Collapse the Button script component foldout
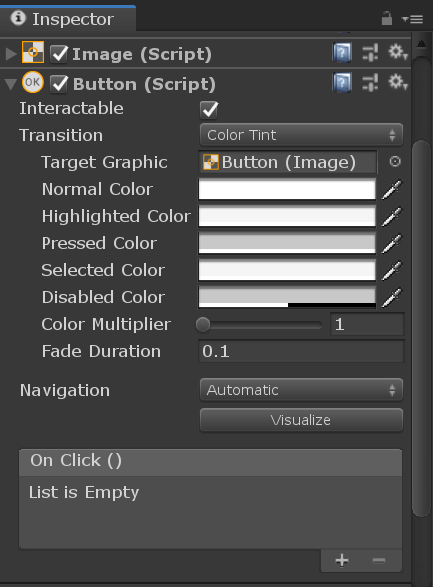The image size is (433, 587). click(11, 84)
